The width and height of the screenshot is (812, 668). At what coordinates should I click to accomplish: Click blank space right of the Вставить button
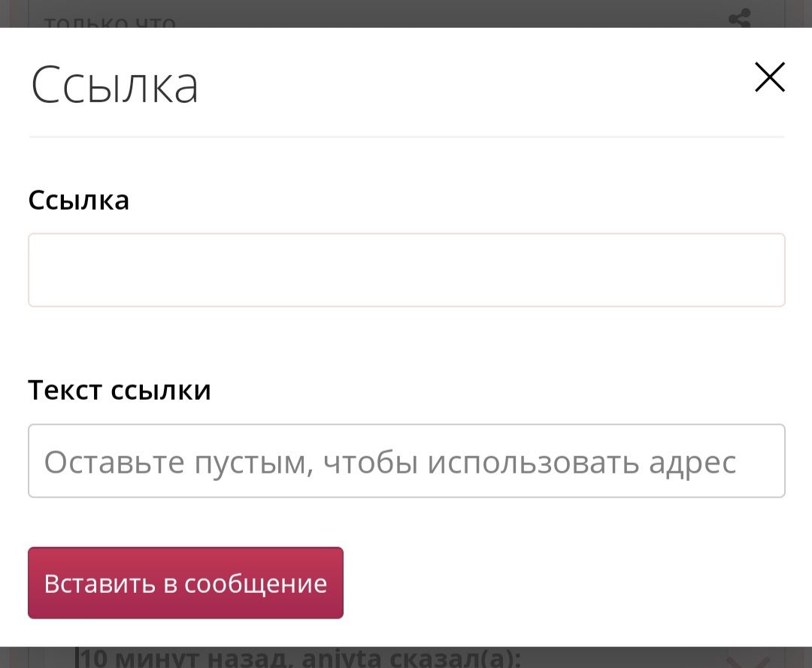(564, 583)
